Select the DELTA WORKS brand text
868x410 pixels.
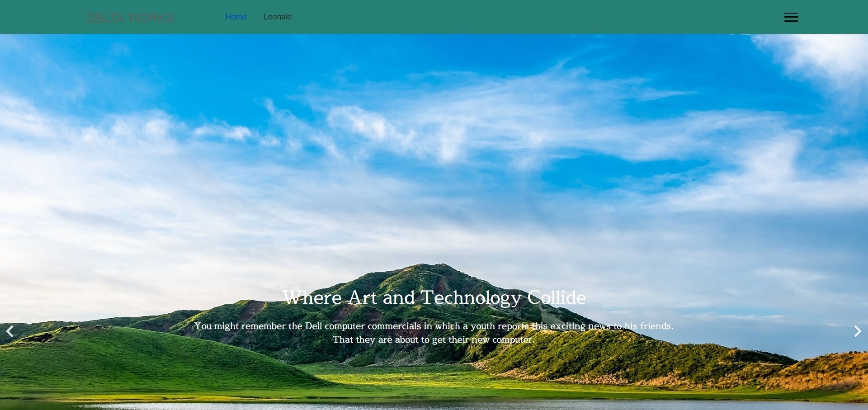coord(130,18)
